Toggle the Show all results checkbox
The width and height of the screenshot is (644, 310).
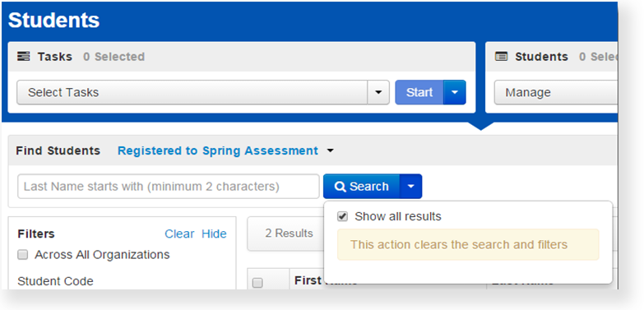(342, 216)
